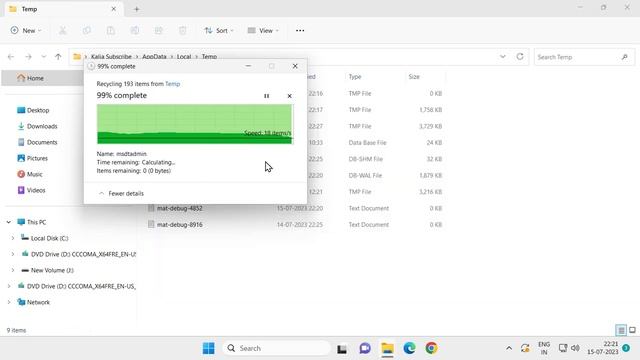Click the Temp link in the dialog
This screenshot has height=360, width=640.
173,84
